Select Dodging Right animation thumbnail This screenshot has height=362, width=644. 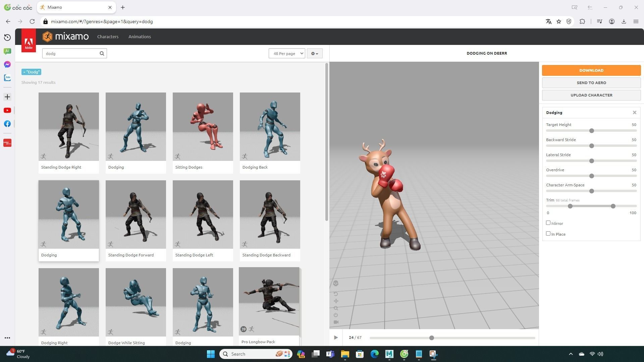[x=69, y=302]
